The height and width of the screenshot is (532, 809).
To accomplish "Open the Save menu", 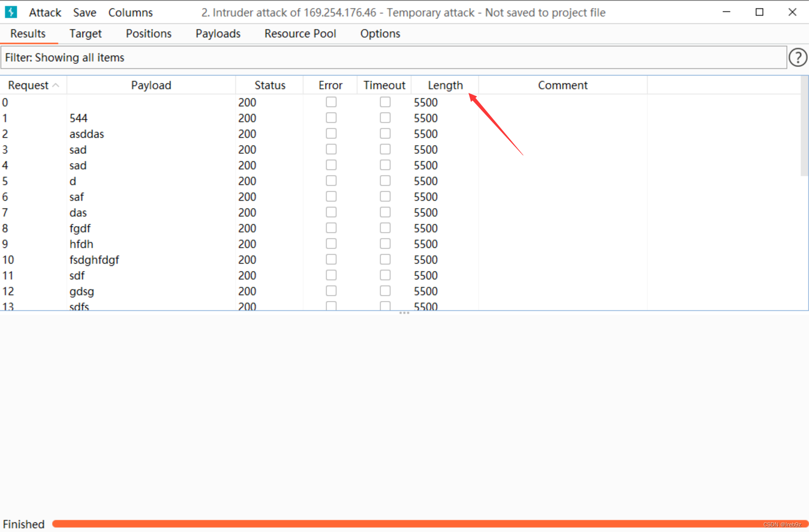I will point(84,12).
